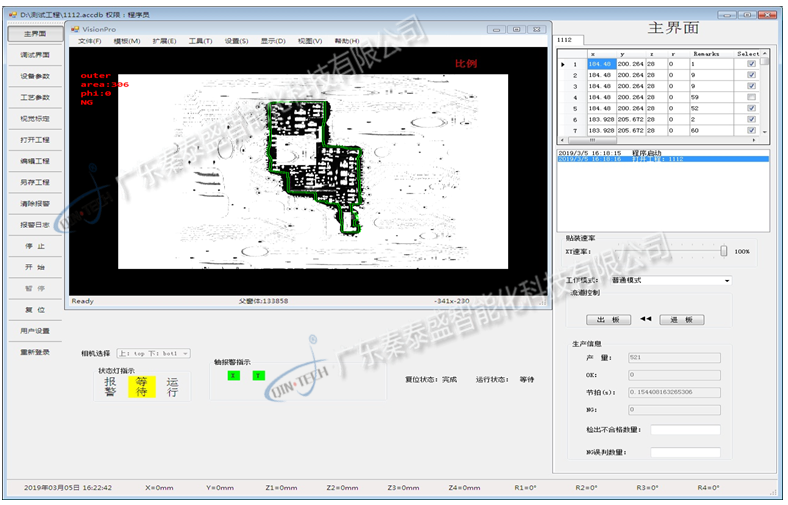Click the 报警 status light indicator
This screenshot has height=505, width=788.
109,387
